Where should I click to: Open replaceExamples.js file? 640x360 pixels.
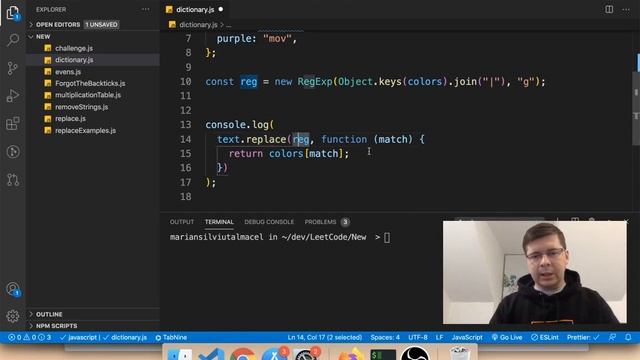(85, 131)
